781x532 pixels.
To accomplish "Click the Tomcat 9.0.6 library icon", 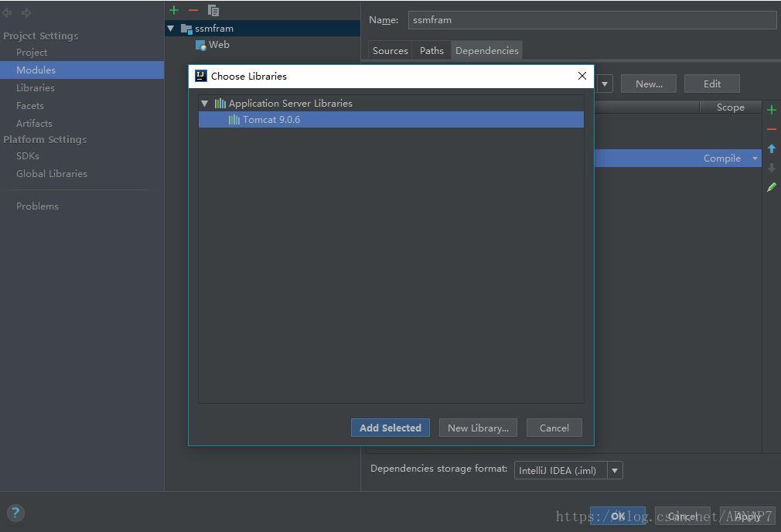I will [234, 120].
